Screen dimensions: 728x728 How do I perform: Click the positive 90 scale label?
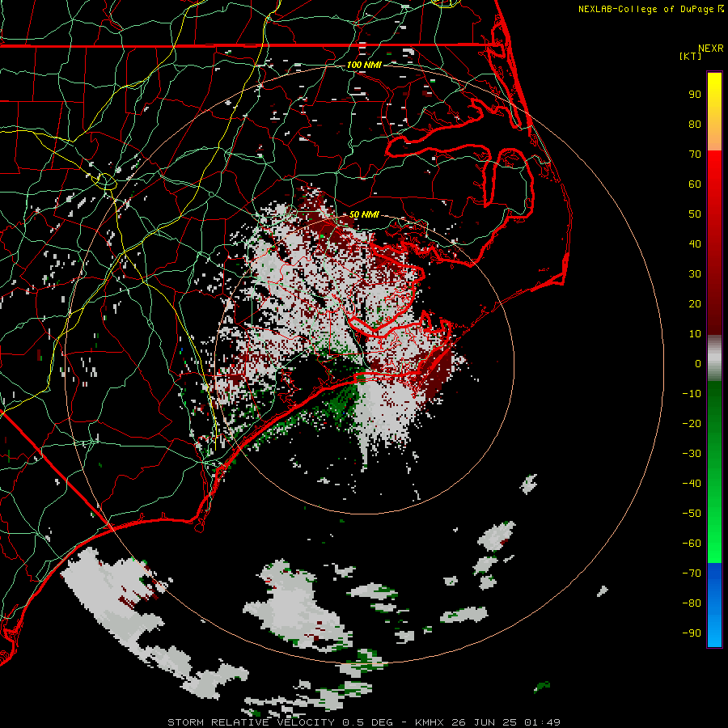click(695, 95)
